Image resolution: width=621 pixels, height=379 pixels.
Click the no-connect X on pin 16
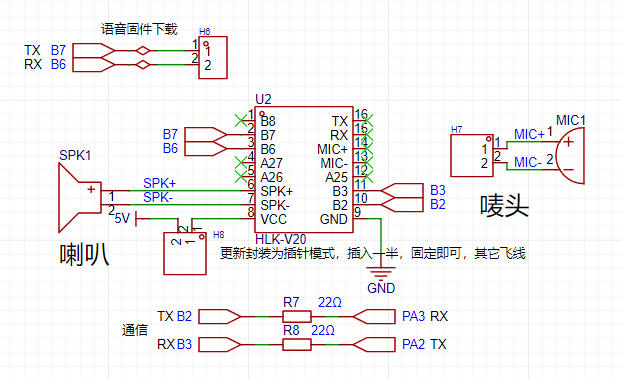[x=367, y=120]
